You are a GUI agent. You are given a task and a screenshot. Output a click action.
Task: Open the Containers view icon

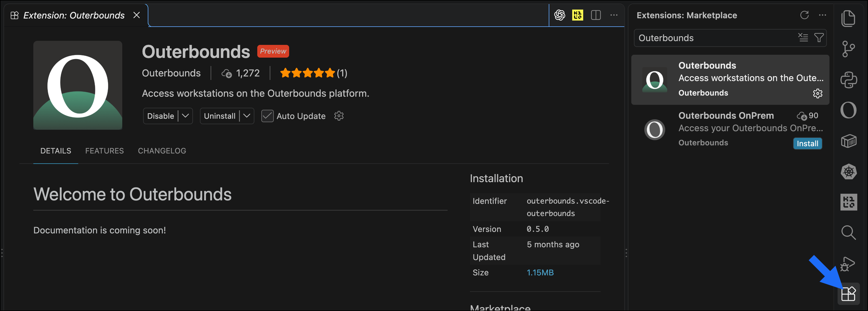click(849, 141)
